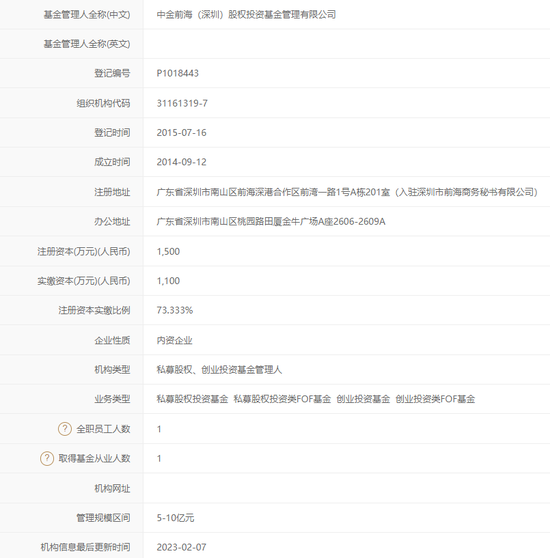Click label 取得基金从业人数
The image size is (550, 558).
(x=94, y=458)
